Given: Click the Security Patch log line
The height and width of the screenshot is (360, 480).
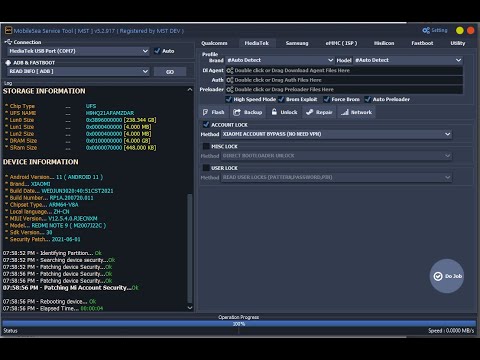Looking at the screenshot, I should (43, 239).
